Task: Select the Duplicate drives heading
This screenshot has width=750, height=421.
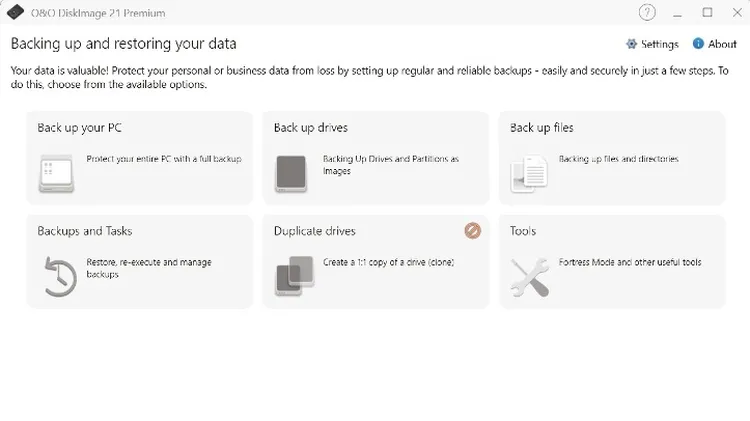Action: [314, 231]
